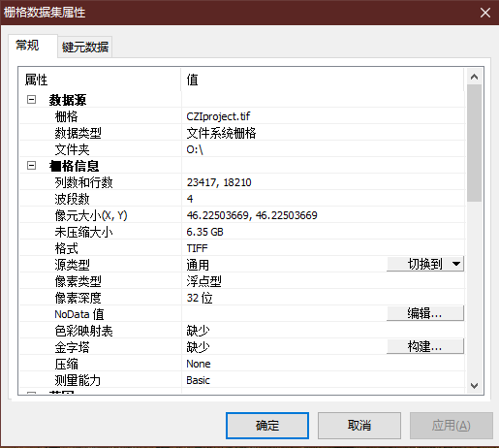The image size is (499, 448).
Task: Switch to the 键元数据 tab
Action: [x=85, y=48]
